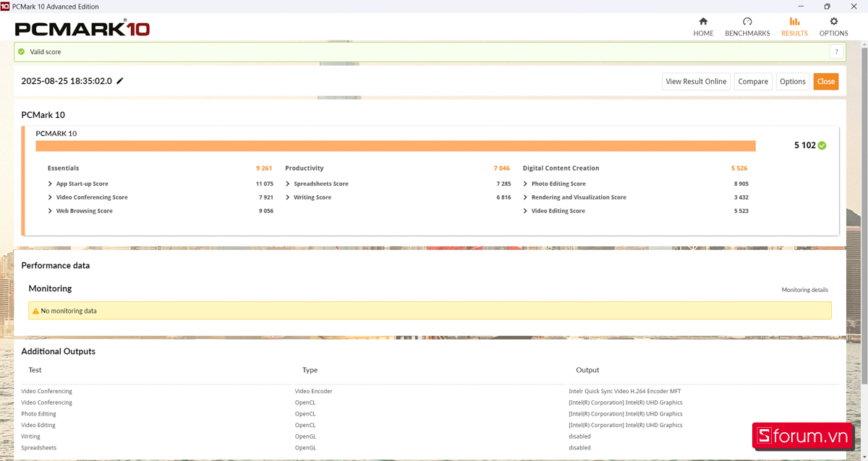Image resolution: width=868 pixels, height=461 pixels.
Task: Expand Rendering and Visualization Score chevron
Action: [525, 197]
